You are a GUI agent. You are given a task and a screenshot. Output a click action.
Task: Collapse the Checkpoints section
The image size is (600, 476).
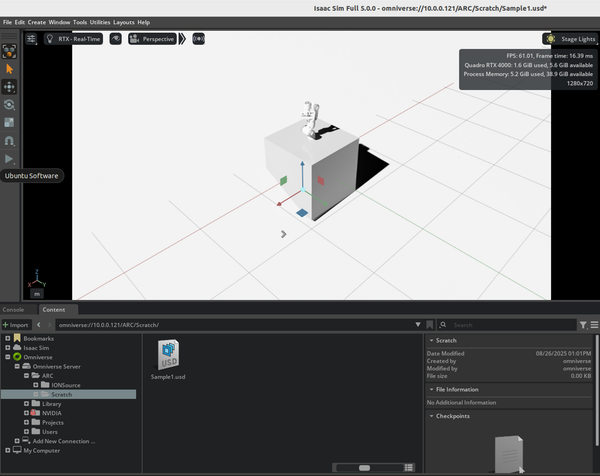[x=432, y=416]
